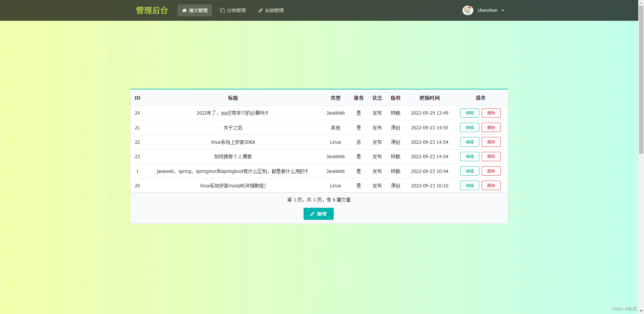This screenshot has height=314, width=644.
Task: Delete the article with ID 1
Action: tap(491, 171)
